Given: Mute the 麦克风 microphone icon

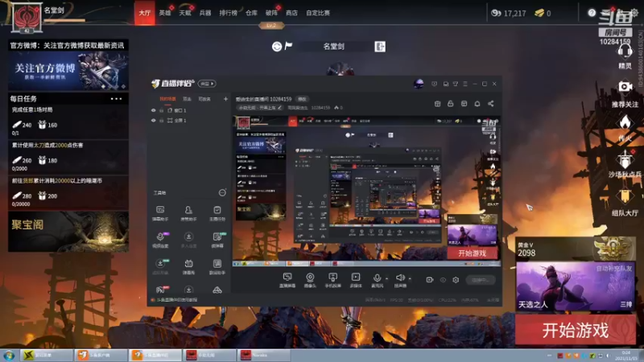Looking at the screenshot, I should point(377,278).
